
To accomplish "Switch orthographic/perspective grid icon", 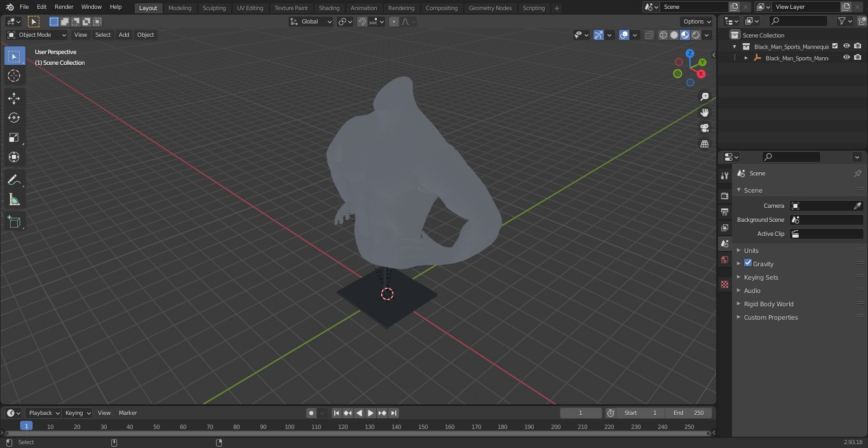I will (704, 144).
